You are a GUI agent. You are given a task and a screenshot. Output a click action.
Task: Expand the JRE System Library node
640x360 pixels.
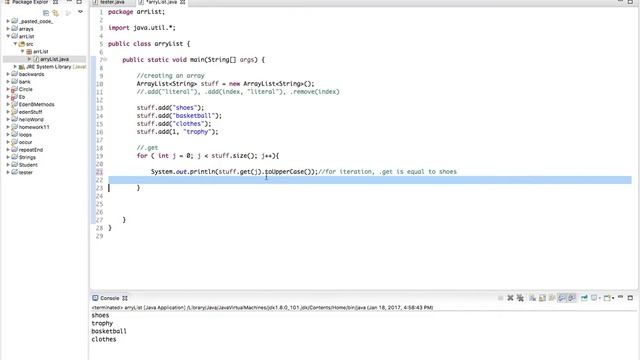point(15,67)
